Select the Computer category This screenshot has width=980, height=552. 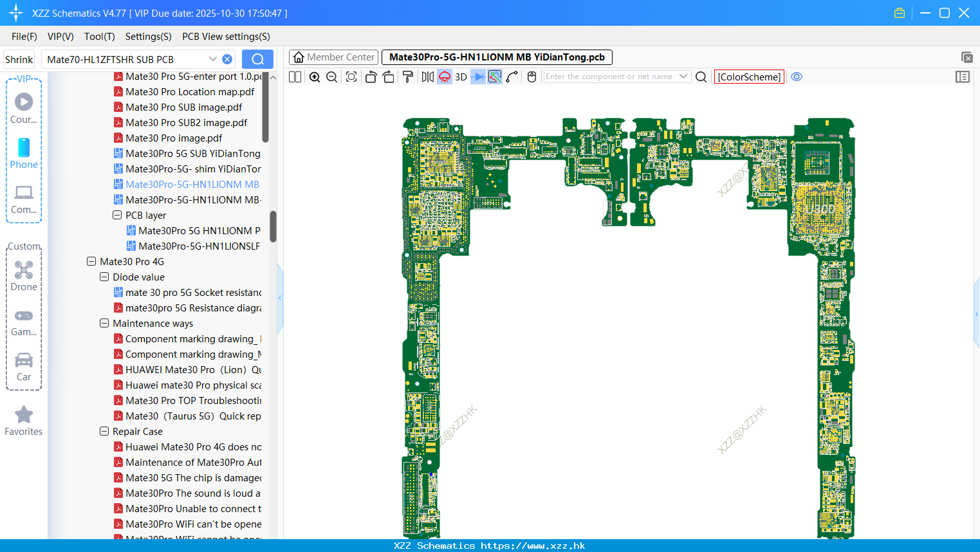click(x=24, y=199)
